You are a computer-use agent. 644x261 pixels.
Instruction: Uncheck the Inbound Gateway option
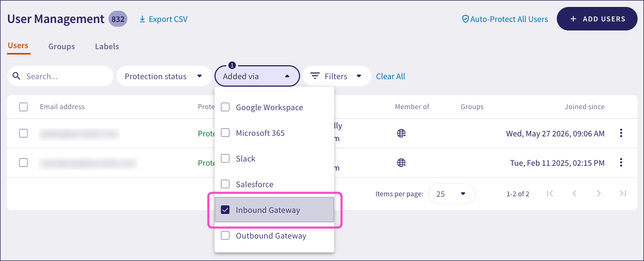click(226, 210)
